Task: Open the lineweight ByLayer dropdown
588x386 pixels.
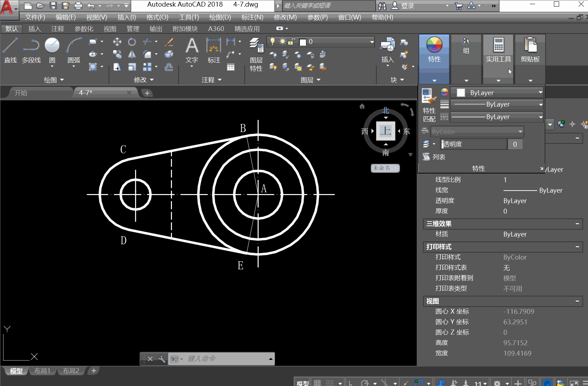Action: click(x=540, y=105)
